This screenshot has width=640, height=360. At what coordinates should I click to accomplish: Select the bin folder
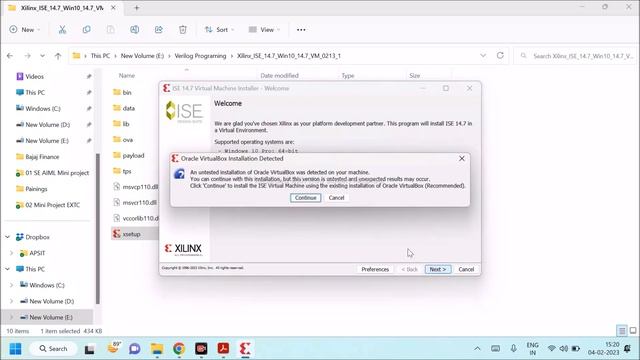[127, 92]
